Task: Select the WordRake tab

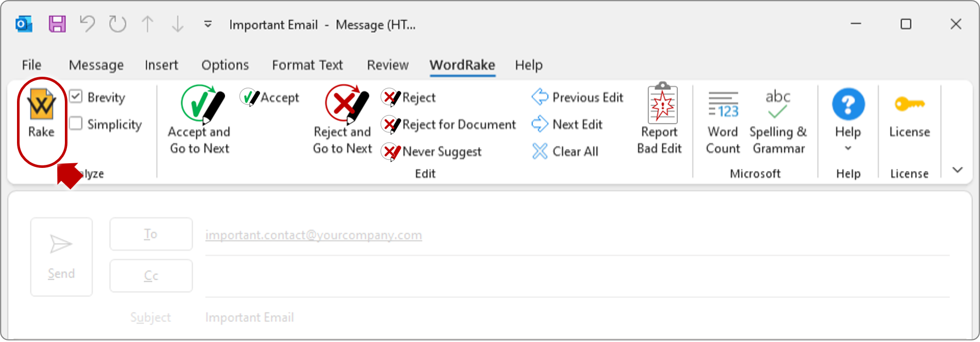Action: pyautogui.click(x=462, y=65)
